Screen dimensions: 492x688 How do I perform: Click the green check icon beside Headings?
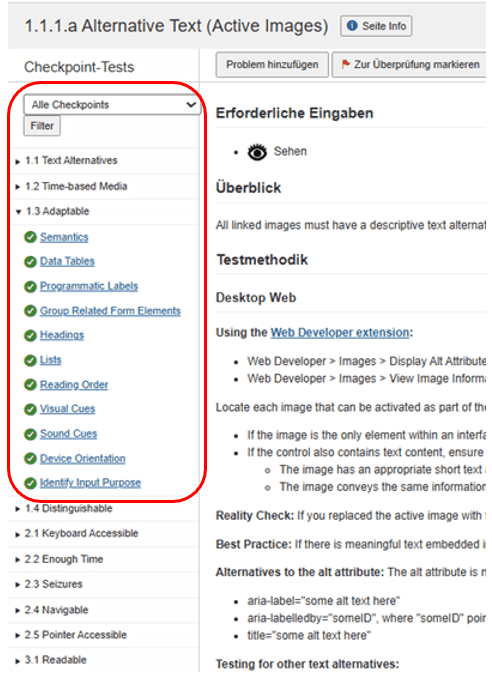[30, 336]
